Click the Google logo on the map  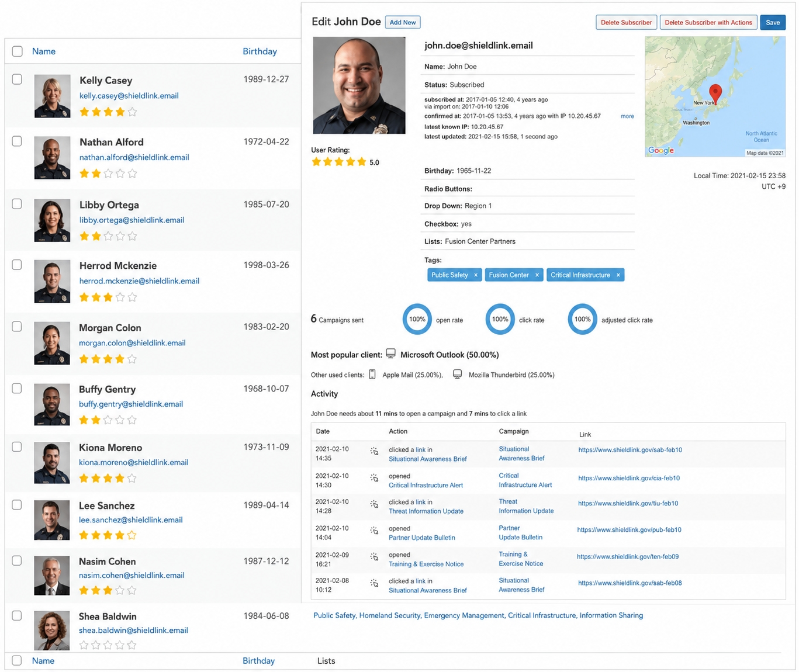(x=661, y=150)
